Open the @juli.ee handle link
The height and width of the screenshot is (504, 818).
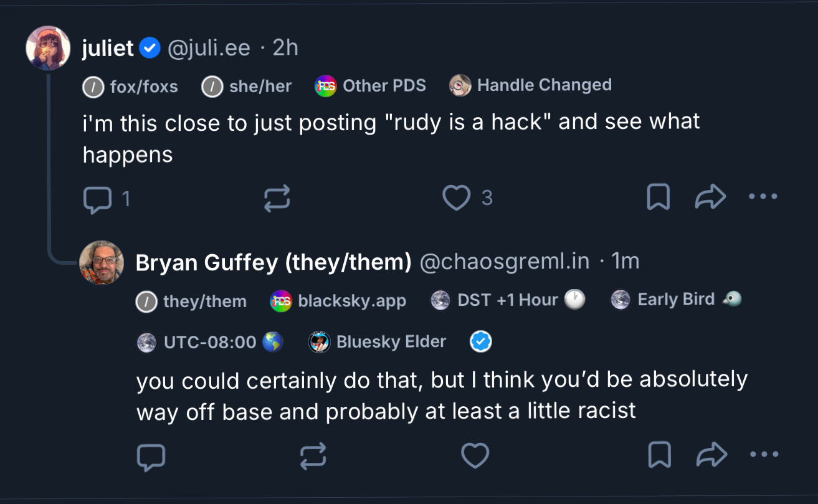[x=209, y=48]
